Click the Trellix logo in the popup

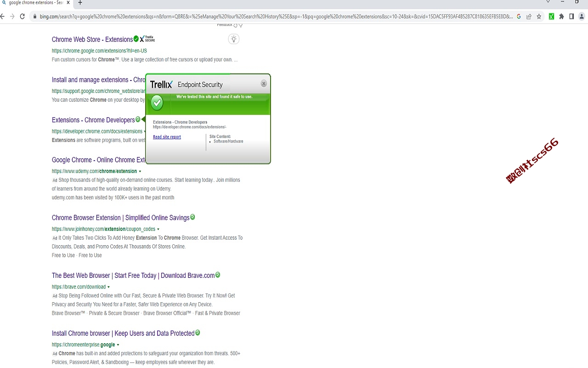[161, 85]
